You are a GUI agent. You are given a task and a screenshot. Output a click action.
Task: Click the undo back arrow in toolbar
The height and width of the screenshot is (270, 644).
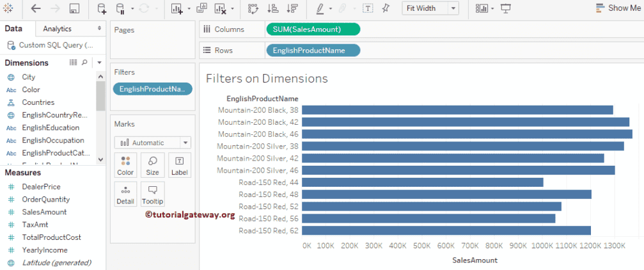point(36,8)
